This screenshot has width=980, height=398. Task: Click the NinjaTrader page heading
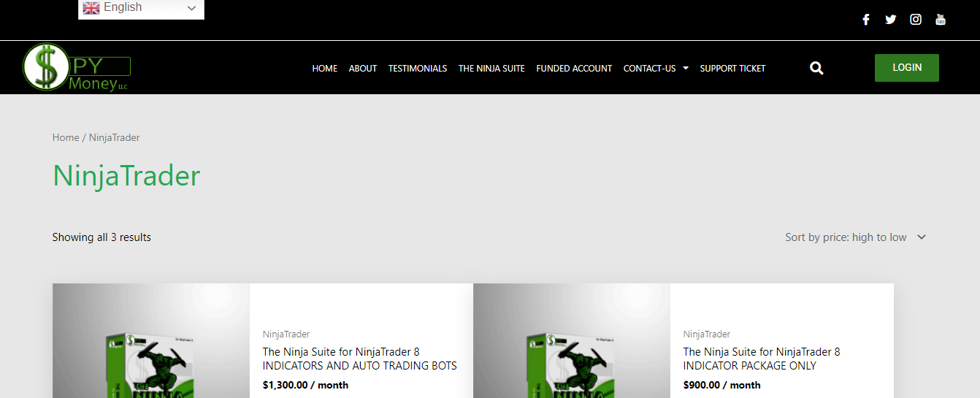coord(126,176)
